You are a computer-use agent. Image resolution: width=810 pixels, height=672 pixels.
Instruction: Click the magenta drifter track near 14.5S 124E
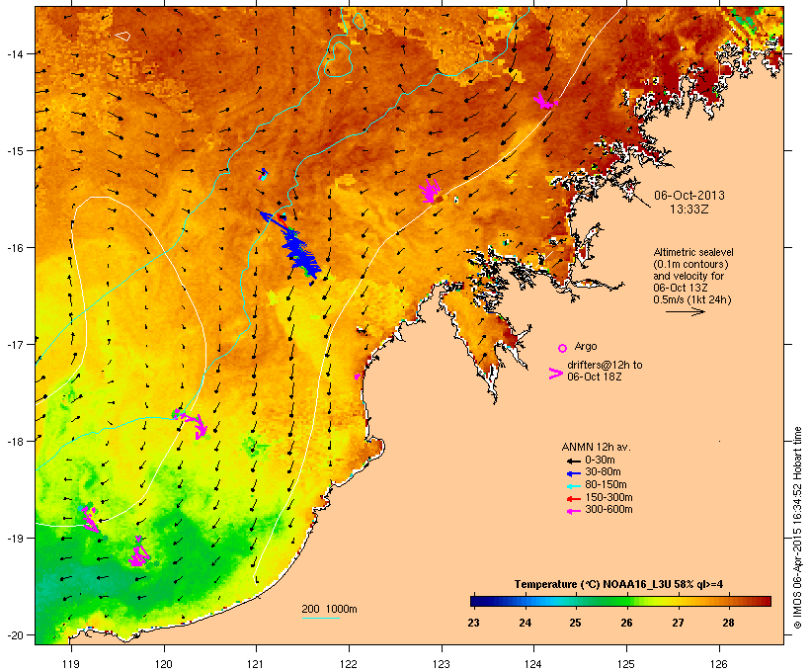point(544,102)
